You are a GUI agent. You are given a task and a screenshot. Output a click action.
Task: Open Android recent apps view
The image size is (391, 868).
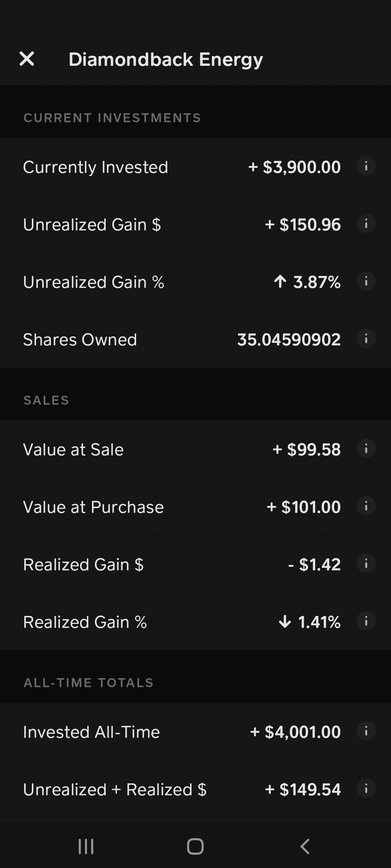[x=86, y=846]
